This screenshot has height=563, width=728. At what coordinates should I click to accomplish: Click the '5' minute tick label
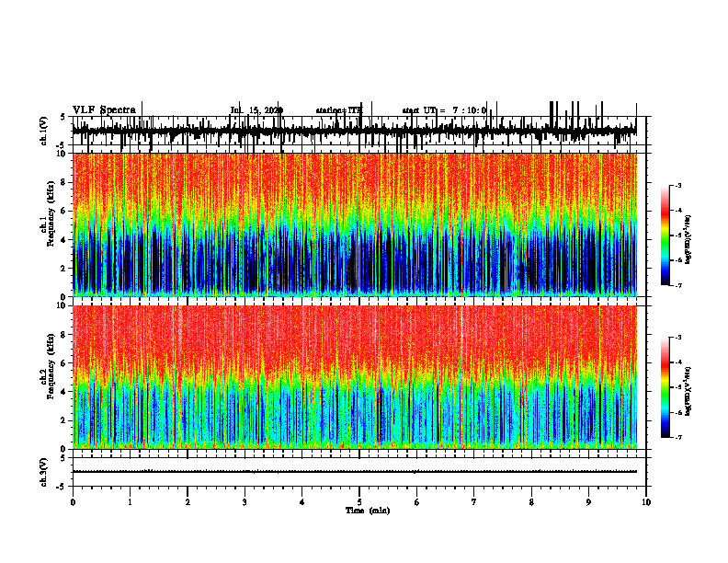(x=359, y=502)
